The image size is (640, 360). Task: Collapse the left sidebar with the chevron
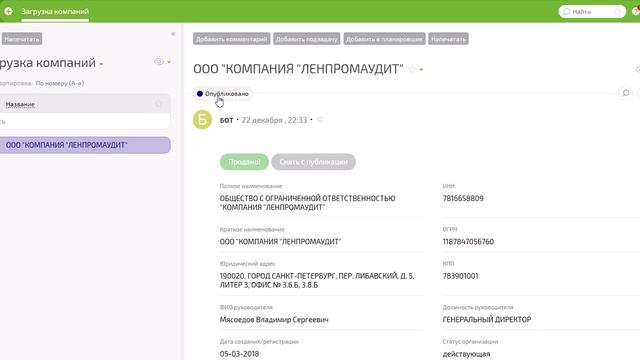pyautogui.click(x=173, y=34)
